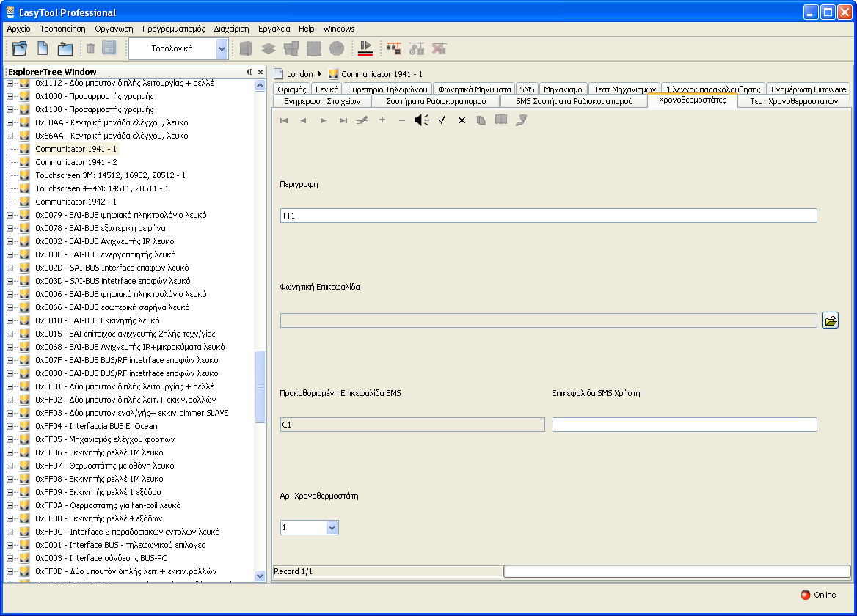Click the import folder icon with arrow
The width and height of the screenshot is (857, 616).
[65, 48]
